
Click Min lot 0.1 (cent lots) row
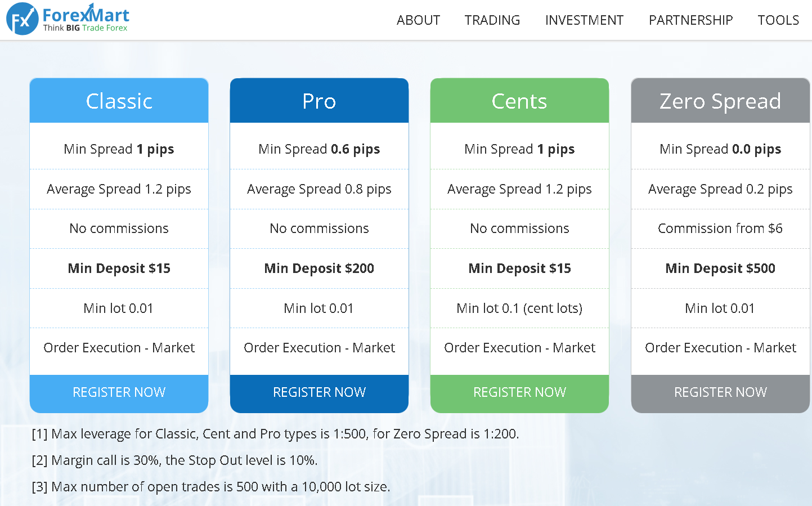click(x=519, y=308)
